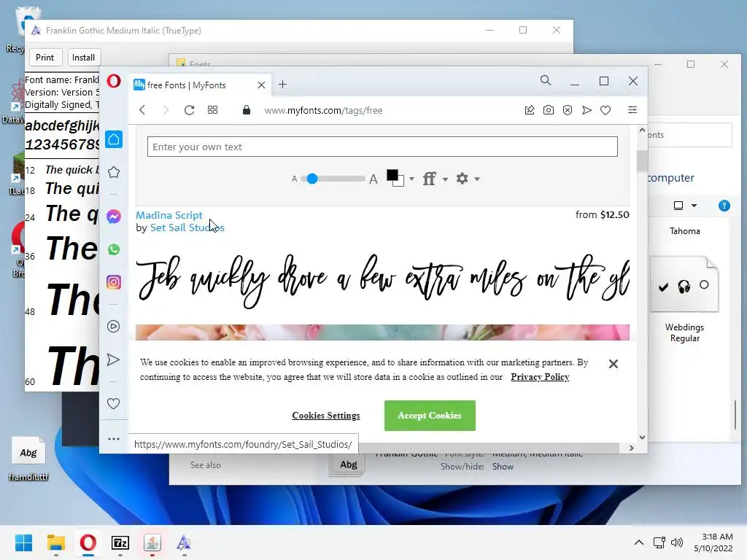The height and width of the screenshot is (560, 747).
Task: Open the ad blocker shield icon
Action: click(x=568, y=110)
